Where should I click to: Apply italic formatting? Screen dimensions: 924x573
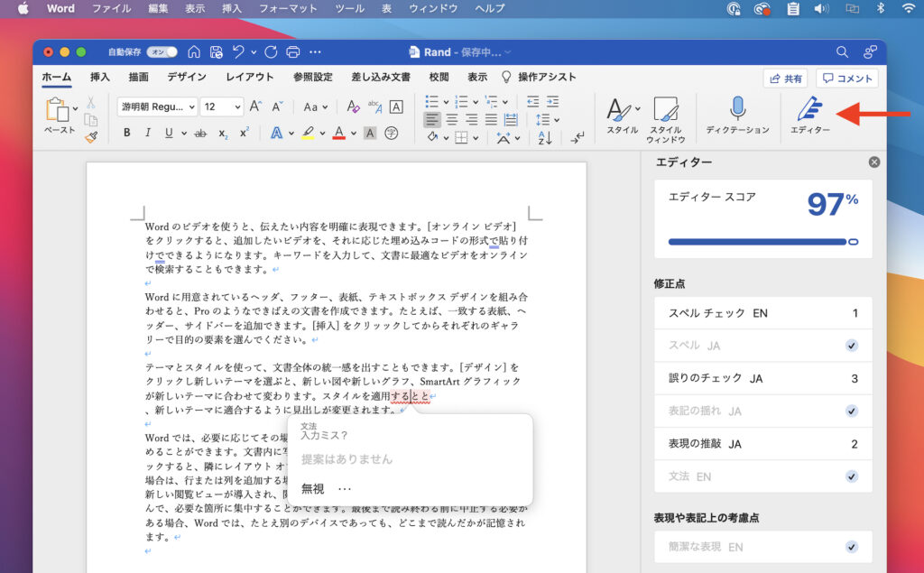[x=147, y=133]
